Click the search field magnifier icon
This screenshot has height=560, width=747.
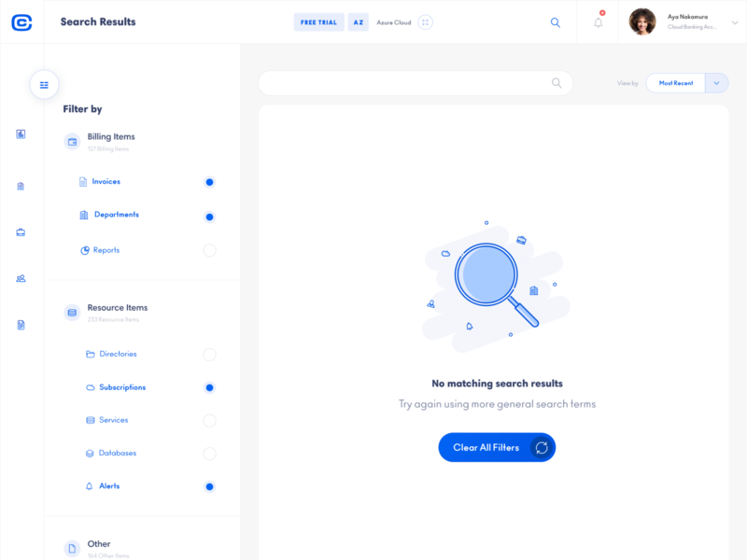tap(557, 83)
